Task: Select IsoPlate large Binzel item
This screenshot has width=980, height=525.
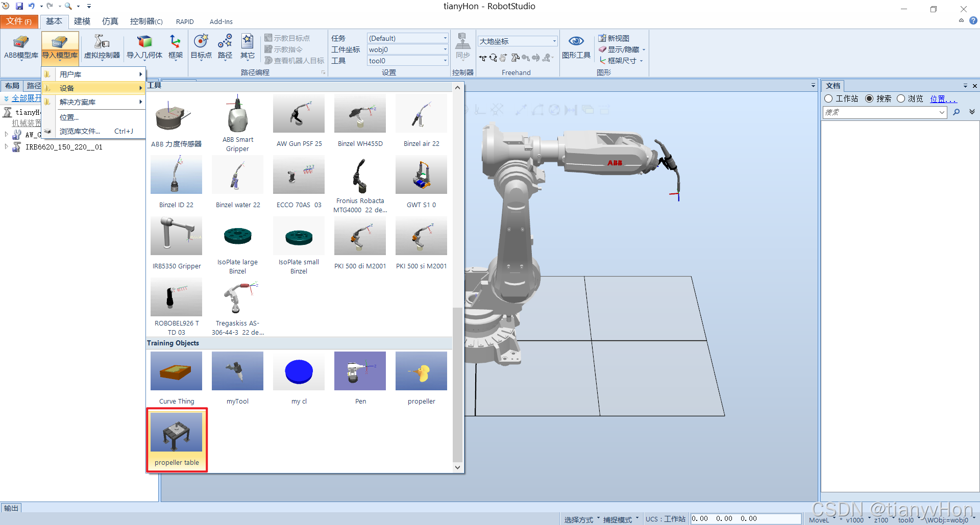Action: coord(237,245)
